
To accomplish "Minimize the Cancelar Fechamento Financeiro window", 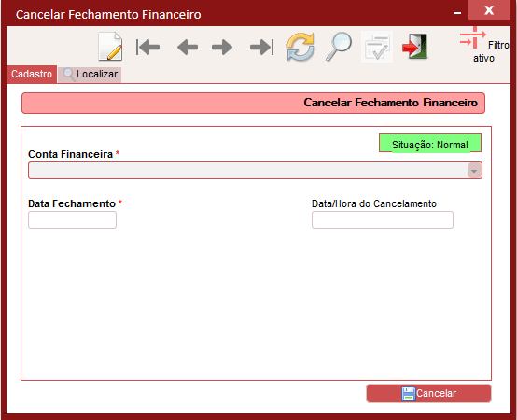I will click(457, 13).
